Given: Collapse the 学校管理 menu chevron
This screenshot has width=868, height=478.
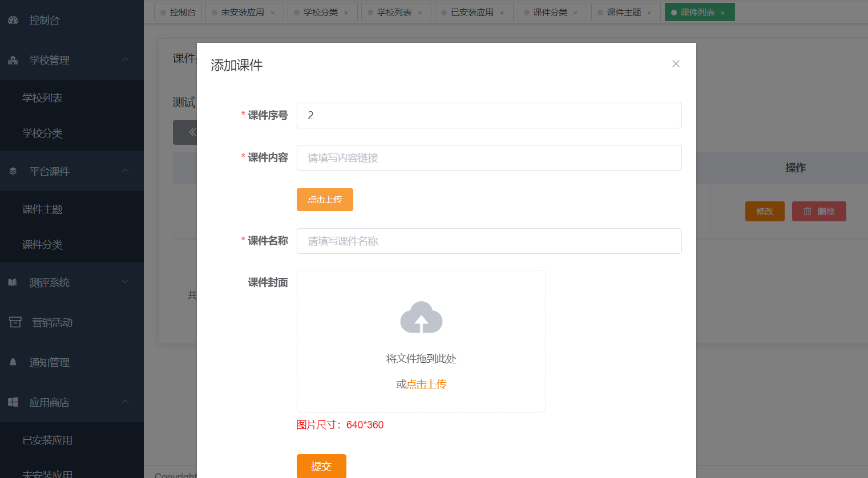Looking at the screenshot, I should [x=126, y=59].
